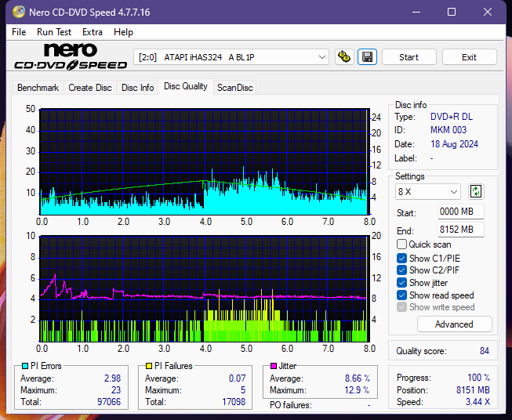Click the refresh settings icon next to speed

(476, 191)
